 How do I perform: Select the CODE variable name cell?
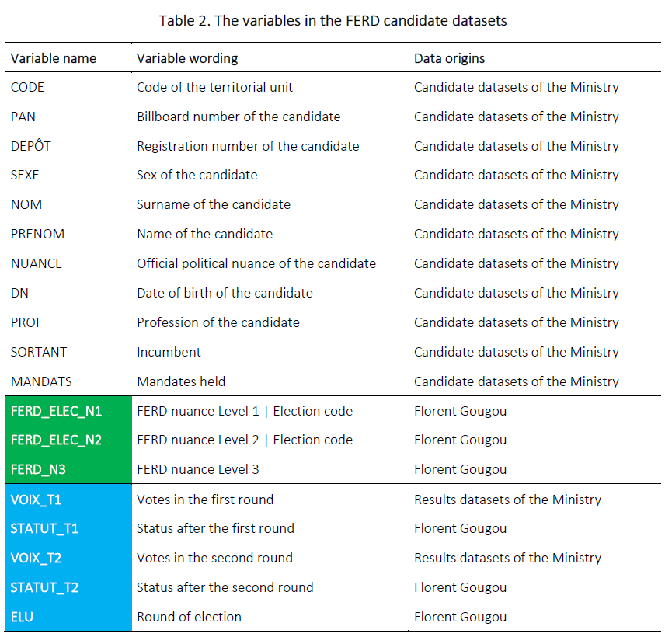pyautogui.click(x=28, y=87)
